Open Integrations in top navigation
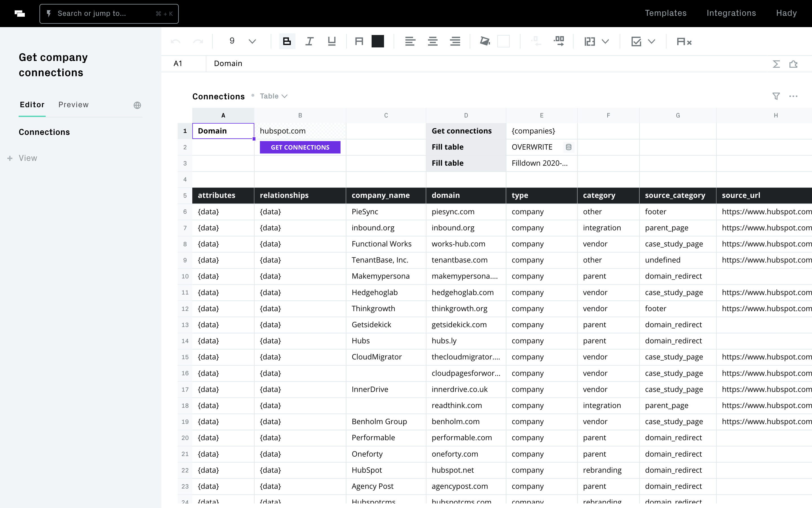Screen dimensions: 812x508 click(x=731, y=13)
